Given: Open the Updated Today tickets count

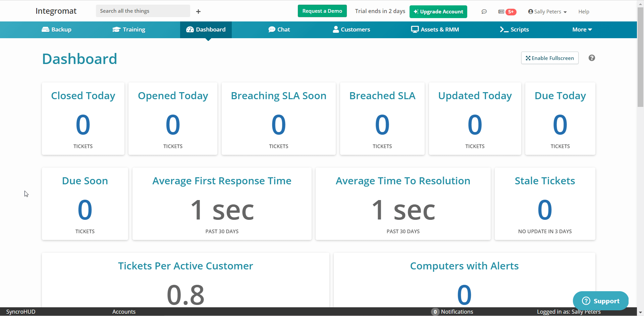Looking at the screenshot, I should (x=475, y=125).
